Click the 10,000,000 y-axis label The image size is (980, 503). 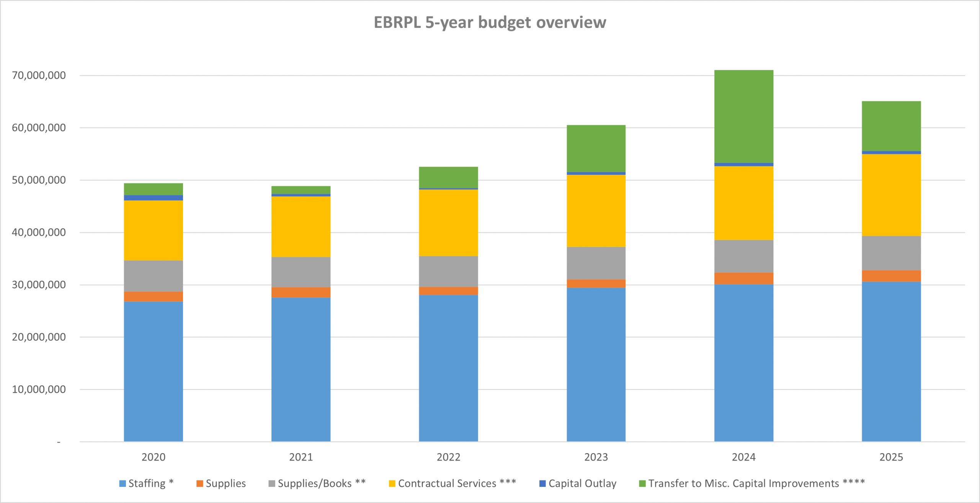pos(39,389)
